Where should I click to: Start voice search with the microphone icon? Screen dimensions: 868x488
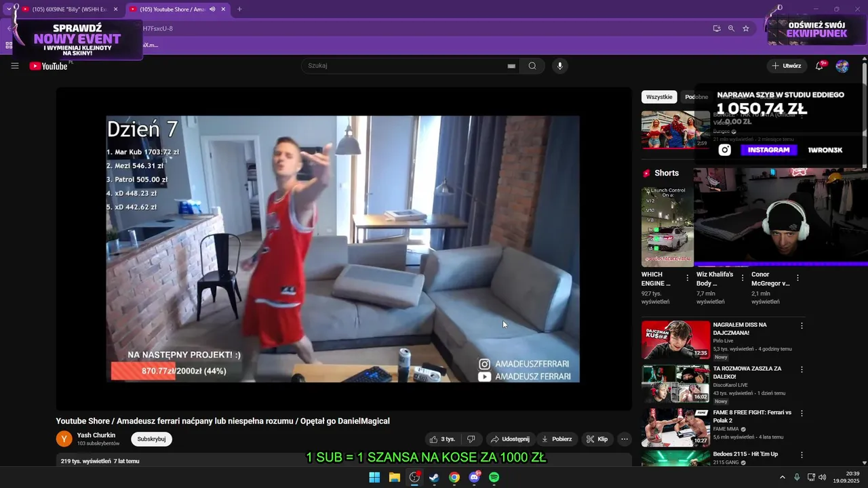point(559,66)
